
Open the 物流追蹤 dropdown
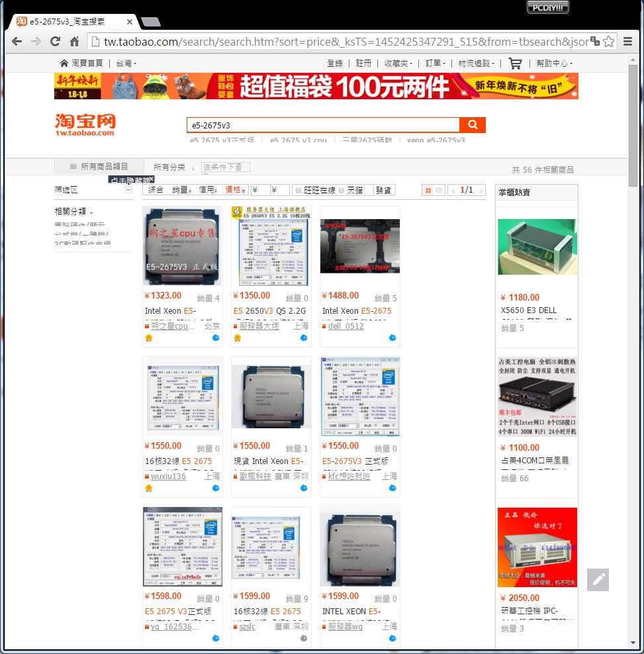tap(477, 64)
